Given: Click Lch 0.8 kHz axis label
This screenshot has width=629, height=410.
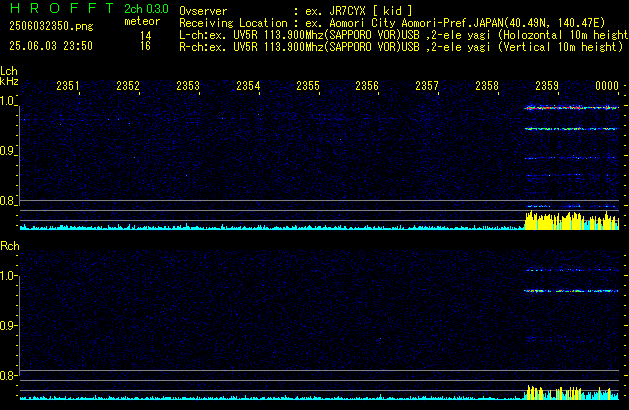Looking at the screenshot, I should [x=7, y=201].
